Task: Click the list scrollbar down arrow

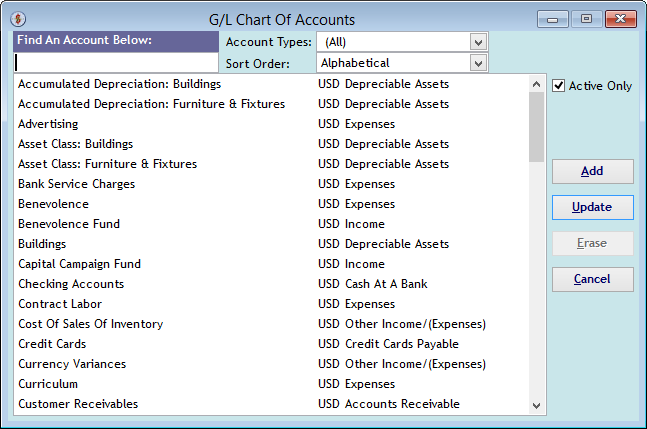Action: (x=536, y=405)
